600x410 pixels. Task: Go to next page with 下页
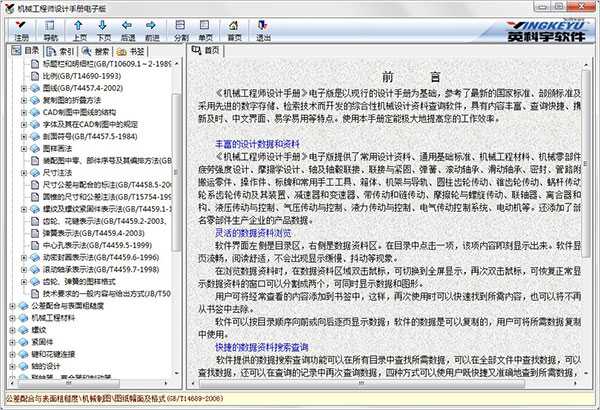tap(104, 29)
